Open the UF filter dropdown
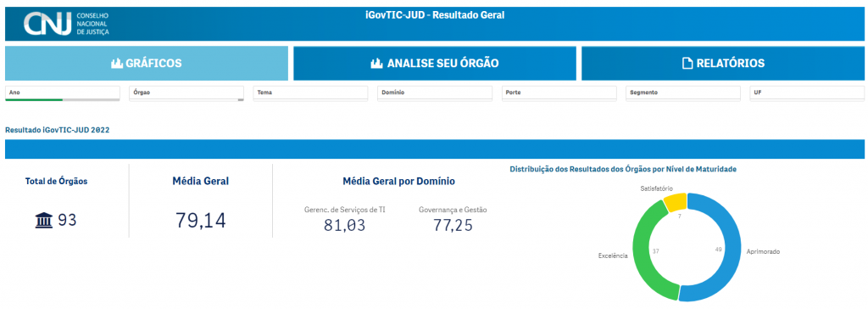868x309 pixels. [x=807, y=93]
